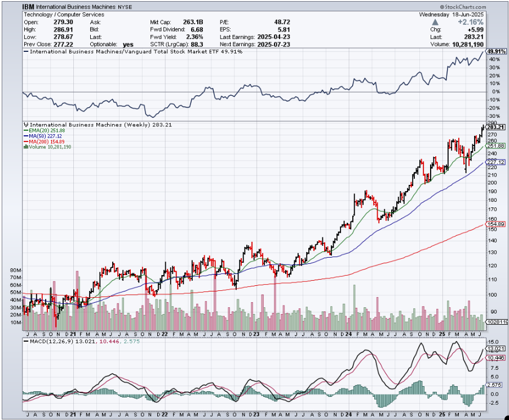Viewport: 509px width, 420px height.
Task: Click the Prev Close value 277.22
Action: (x=63, y=45)
